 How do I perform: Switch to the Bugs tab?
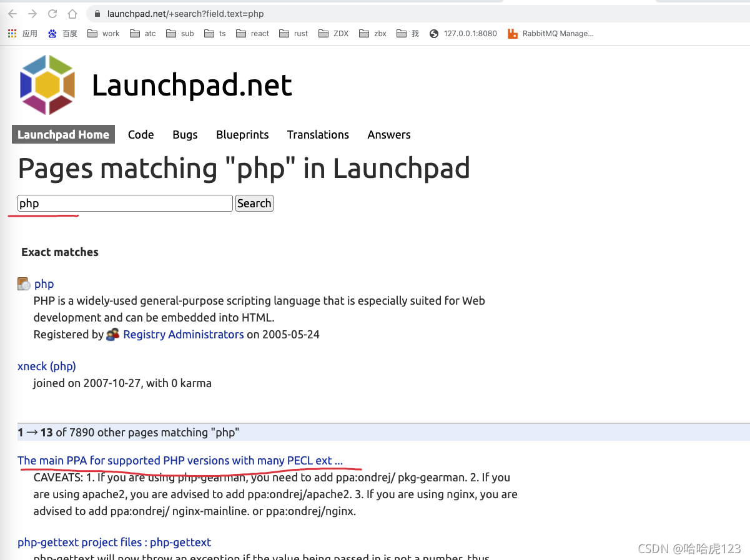click(x=185, y=134)
